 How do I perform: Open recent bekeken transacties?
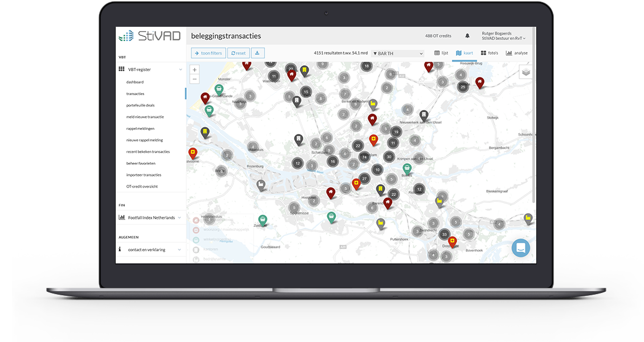point(148,152)
